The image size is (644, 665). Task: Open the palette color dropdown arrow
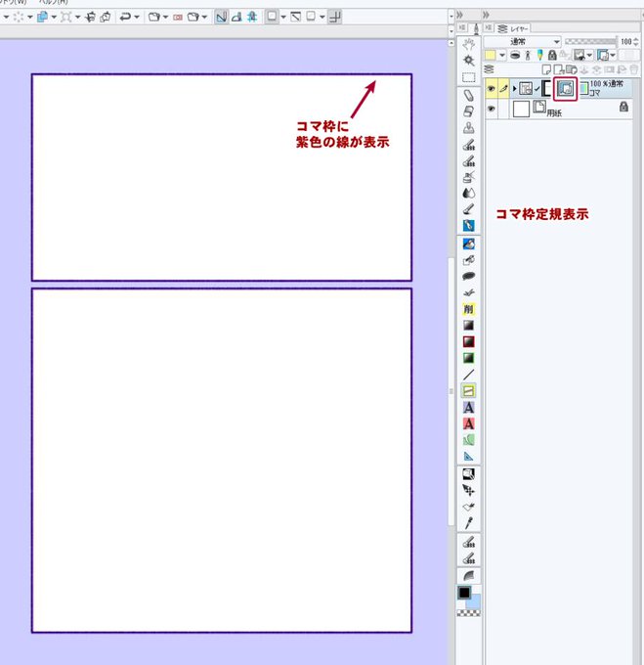point(502,55)
